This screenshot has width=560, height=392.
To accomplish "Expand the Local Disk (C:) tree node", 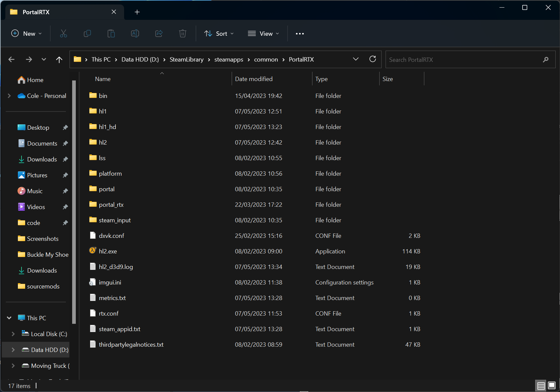I will tap(13, 334).
